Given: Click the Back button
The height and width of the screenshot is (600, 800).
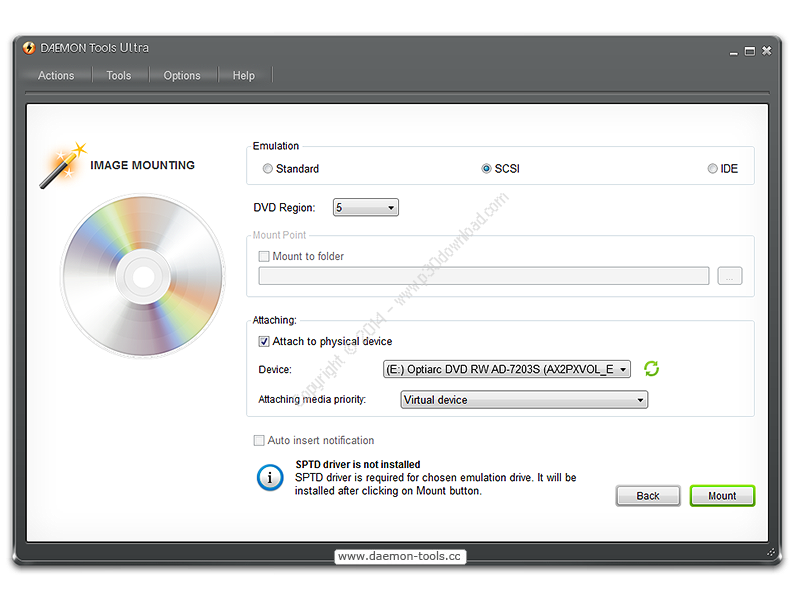Looking at the screenshot, I should tap(648, 495).
